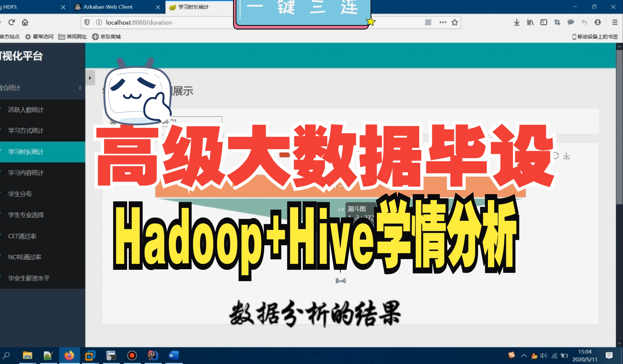Open Windows search magnifier on taskbar

point(6,356)
